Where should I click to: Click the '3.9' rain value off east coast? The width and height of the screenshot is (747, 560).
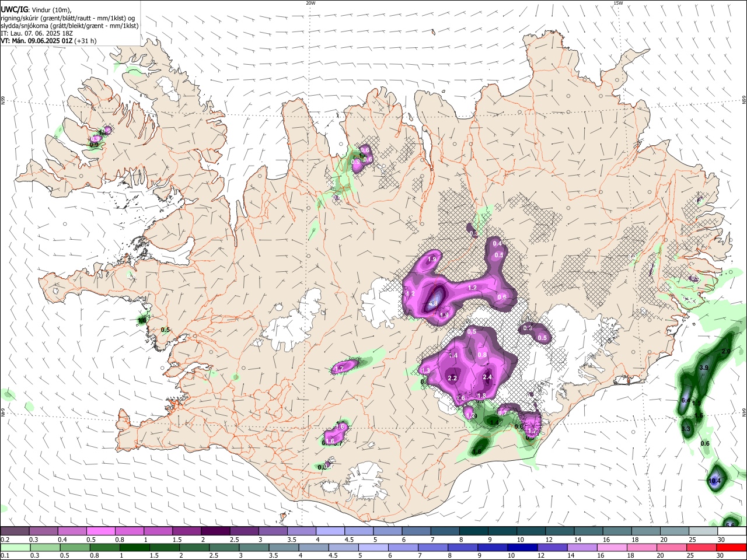pos(704,368)
